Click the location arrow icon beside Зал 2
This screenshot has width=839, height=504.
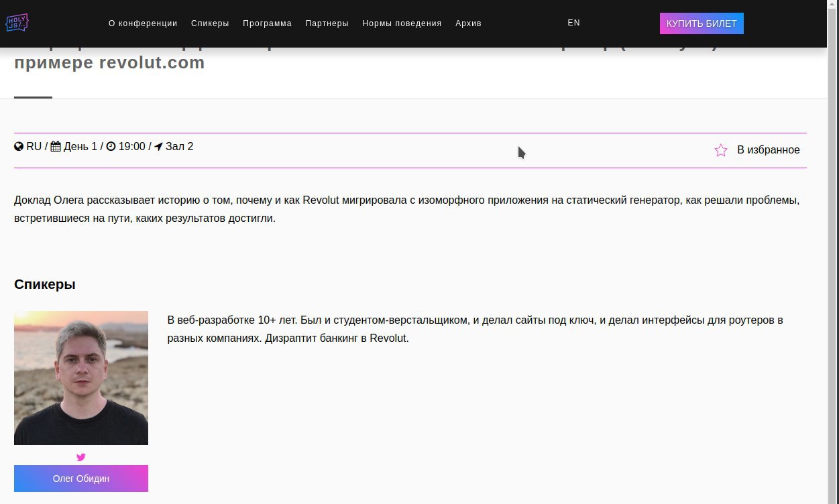click(x=158, y=147)
